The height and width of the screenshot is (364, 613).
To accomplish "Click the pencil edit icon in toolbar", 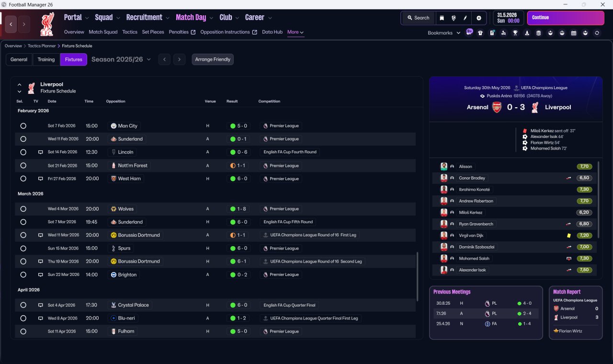I will pos(465,18).
